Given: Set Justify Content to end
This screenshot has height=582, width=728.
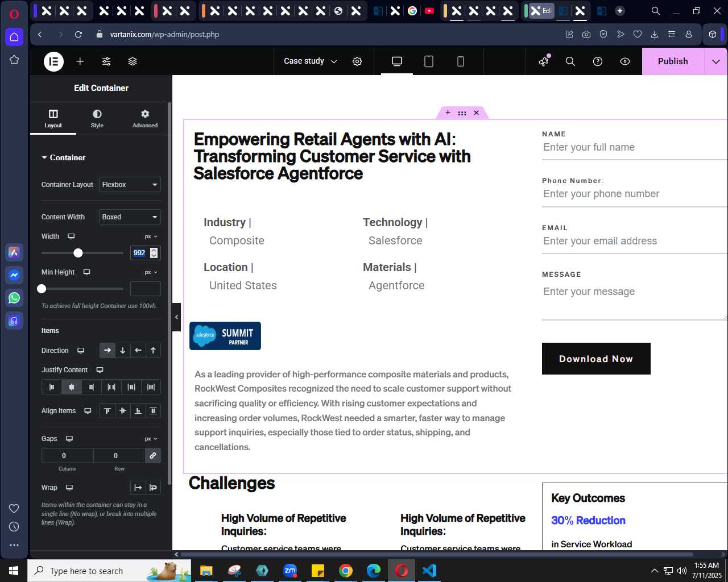Looking at the screenshot, I should point(92,387).
